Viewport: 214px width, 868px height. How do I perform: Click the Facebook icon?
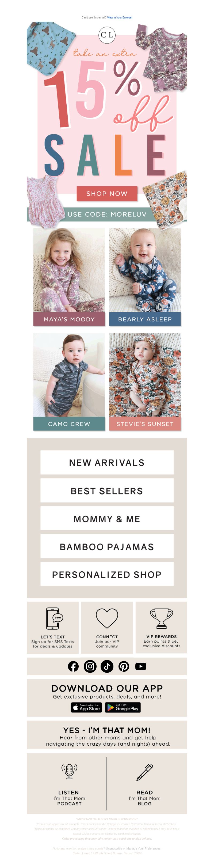click(x=73, y=666)
